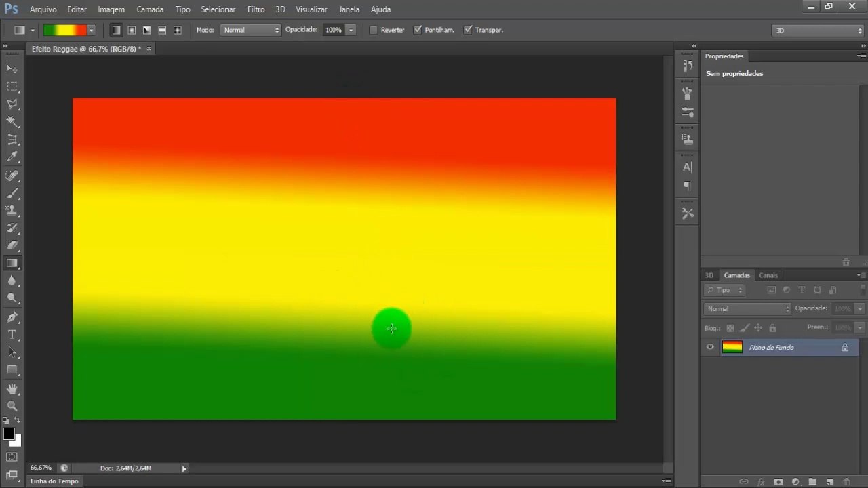Create a new layer
This screenshot has width=868, height=488.
point(829,482)
